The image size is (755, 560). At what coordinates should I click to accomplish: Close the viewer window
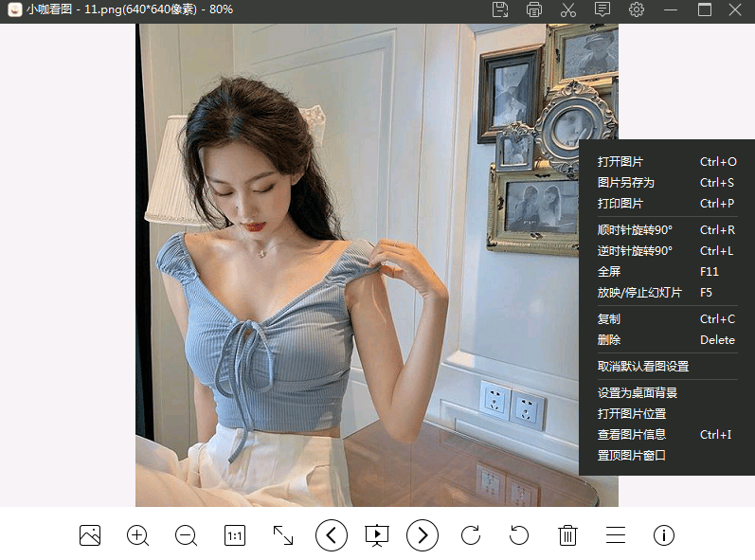[x=735, y=9]
